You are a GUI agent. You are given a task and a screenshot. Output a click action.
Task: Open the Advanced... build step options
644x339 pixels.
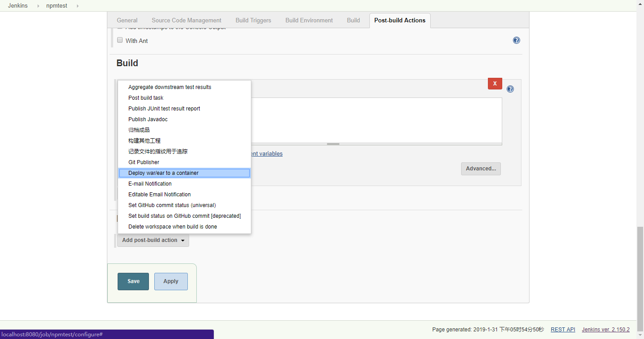(x=481, y=169)
